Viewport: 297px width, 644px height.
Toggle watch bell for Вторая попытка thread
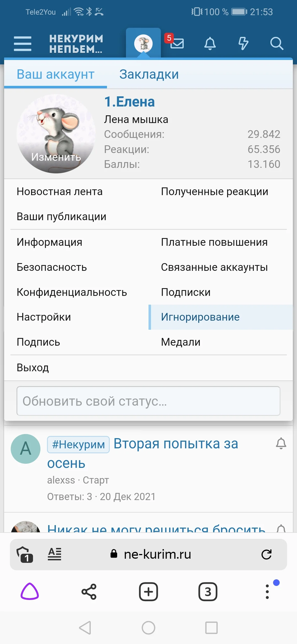tap(281, 443)
